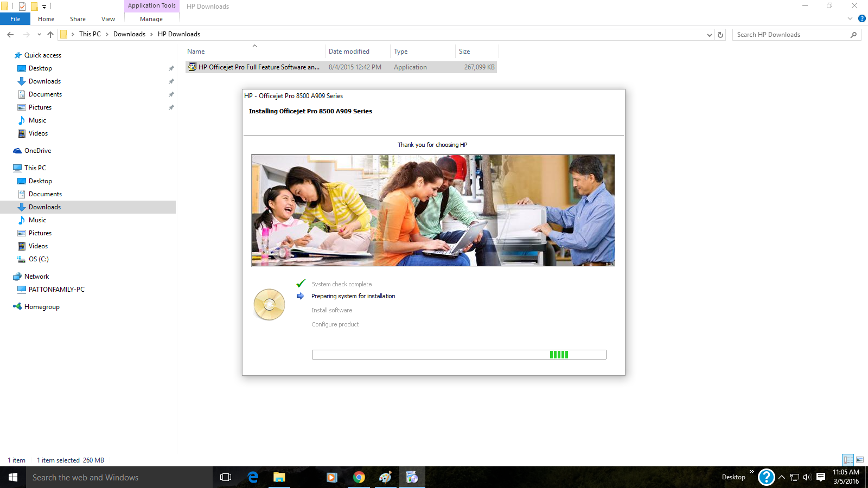Click the HP installer taskbar icon
Image resolution: width=868 pixels, height=488 pixels.
click(412, 477)
